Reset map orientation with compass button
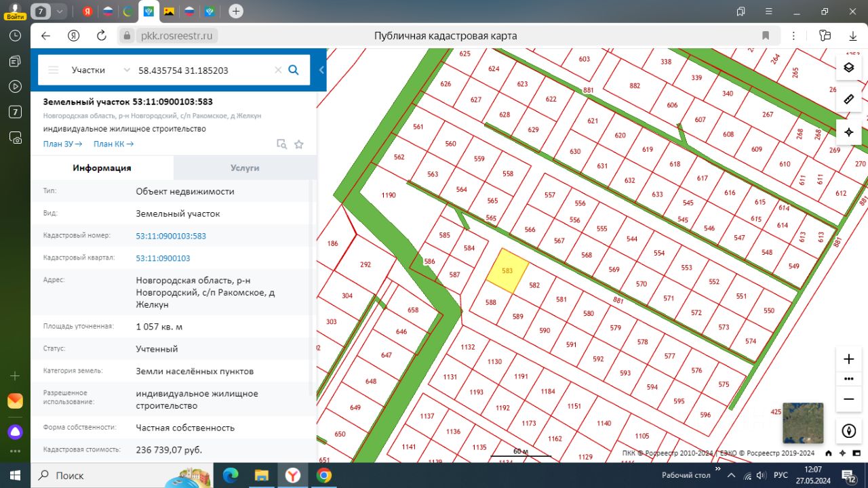Image resolution: width=868 pixels, height=488 pixels. pyautogui.click(x=848, y=430)
